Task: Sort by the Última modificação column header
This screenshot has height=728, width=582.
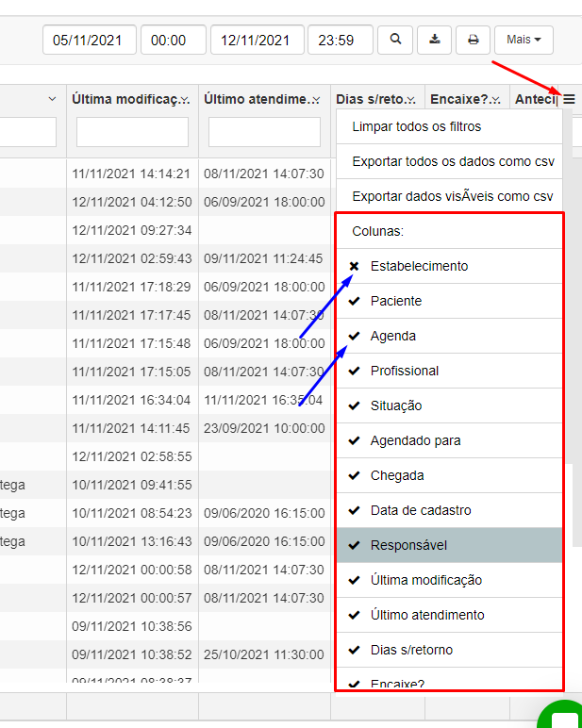Action: 125,99
